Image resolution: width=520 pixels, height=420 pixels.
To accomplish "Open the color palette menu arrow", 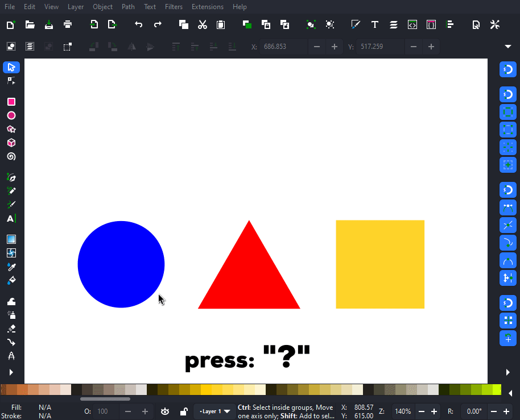I will (510, 393).
